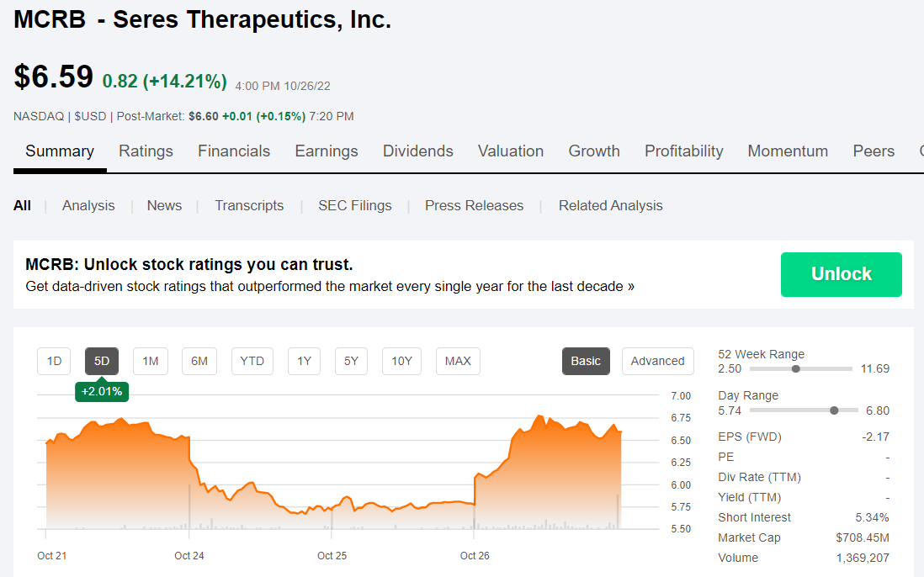Viewport: 924px width, 577px height.
Task: Click the 52 Week Range slider marker
Action: [x=795, y=368]
